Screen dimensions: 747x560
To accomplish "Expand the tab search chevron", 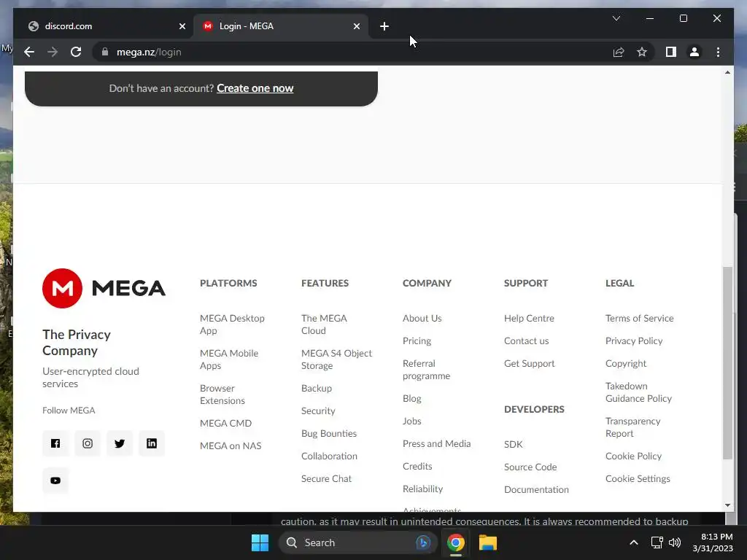I will [x=616, y=18].
